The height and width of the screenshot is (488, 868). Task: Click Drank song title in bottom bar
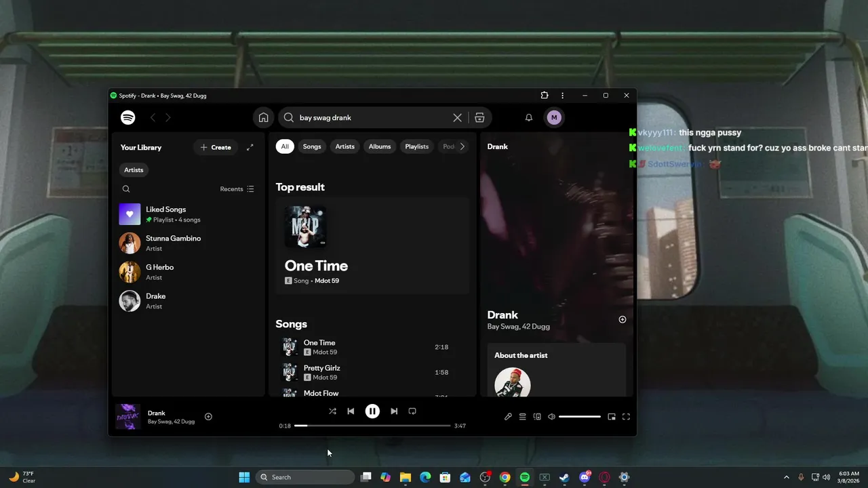[157, 413]
